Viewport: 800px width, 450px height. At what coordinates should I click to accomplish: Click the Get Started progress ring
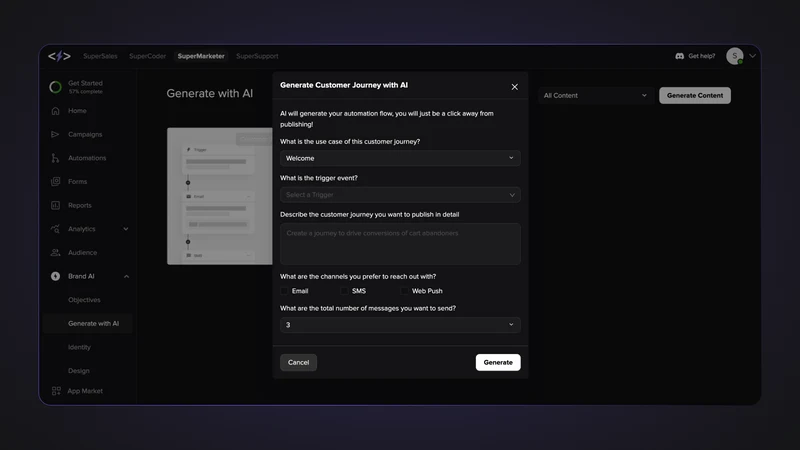click(x=56, y=87)
